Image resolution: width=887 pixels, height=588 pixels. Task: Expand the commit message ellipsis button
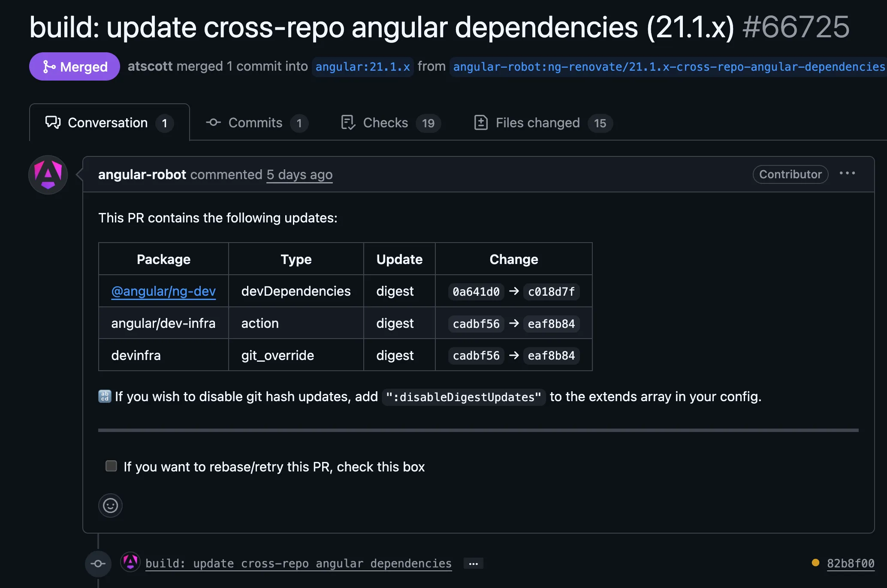point(473,564)
